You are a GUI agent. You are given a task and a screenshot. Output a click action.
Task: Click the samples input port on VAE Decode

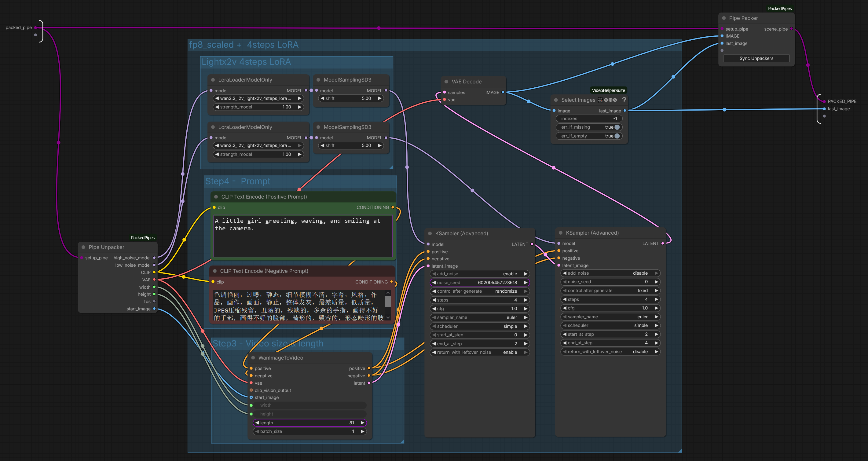coord(445,92)
